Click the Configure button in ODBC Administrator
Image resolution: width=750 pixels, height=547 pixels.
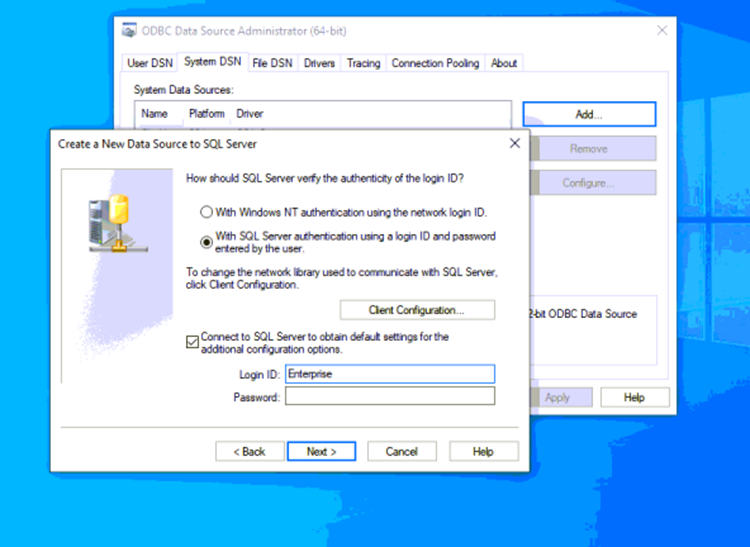[x=593, y=183]
